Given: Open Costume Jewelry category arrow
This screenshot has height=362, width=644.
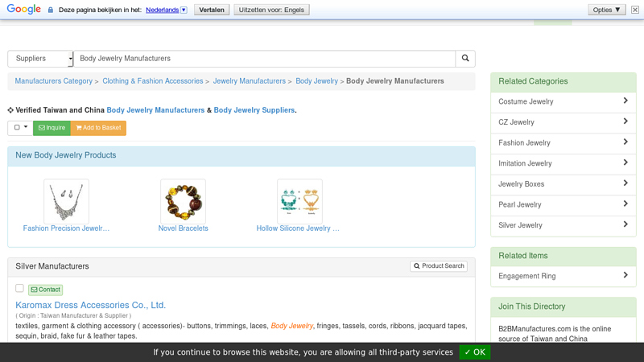Looking at the screenshot, I should click(625, 101).
